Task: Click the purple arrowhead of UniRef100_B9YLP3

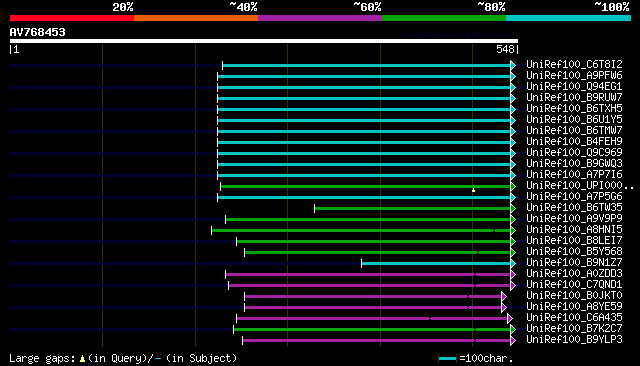Action: [513, 341]
